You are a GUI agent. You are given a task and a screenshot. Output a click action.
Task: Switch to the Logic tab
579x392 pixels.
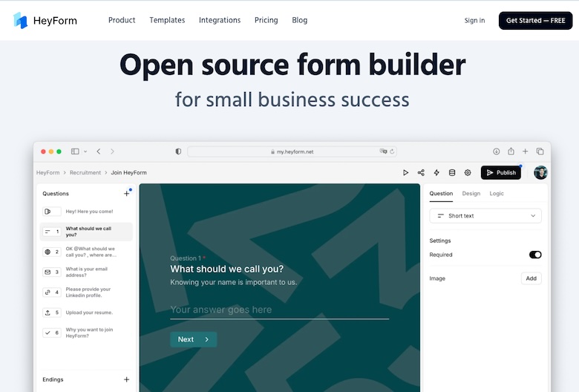(497, 194)
